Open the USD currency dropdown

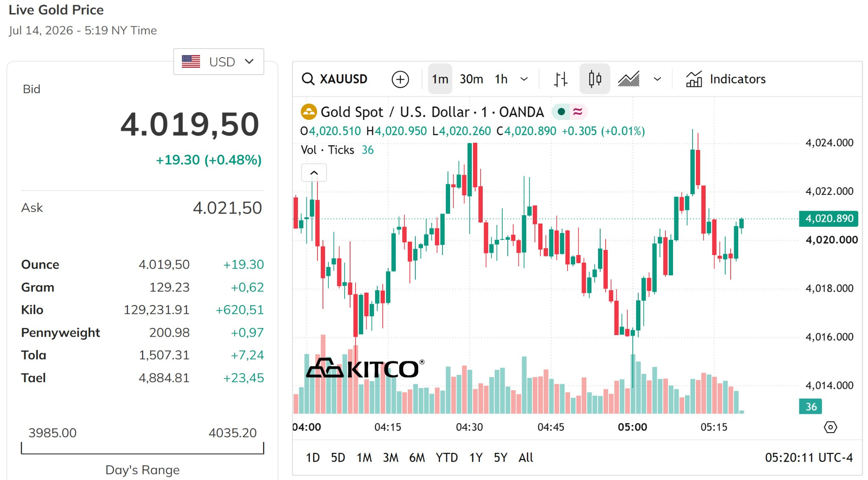tap(218, 61)
